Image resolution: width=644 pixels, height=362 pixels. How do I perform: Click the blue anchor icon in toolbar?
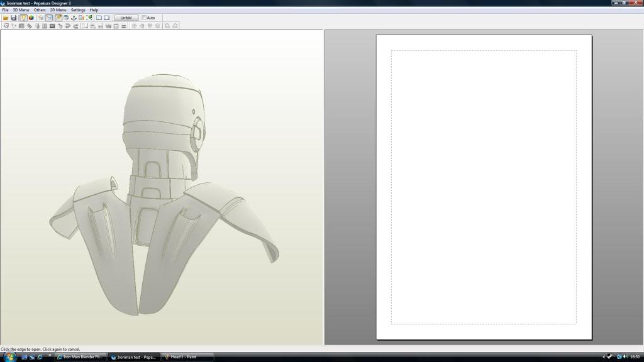pyautogui.click(x=74, y=18)
